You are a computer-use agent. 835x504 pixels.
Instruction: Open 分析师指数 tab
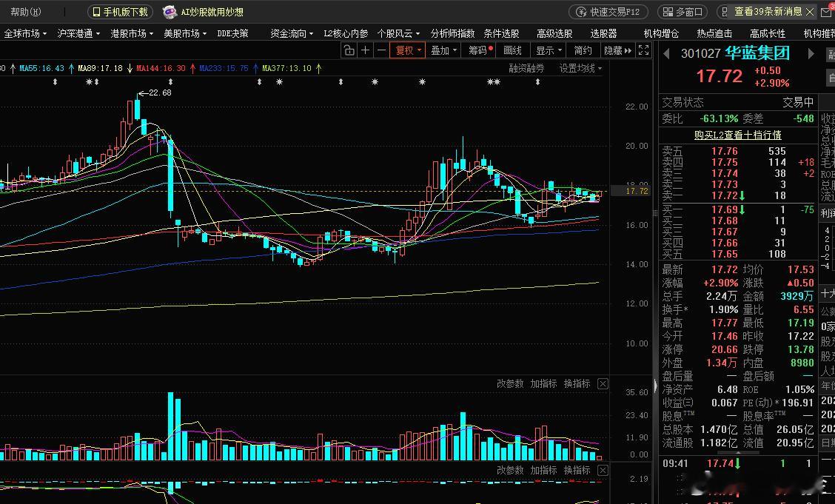[x=452, y=33]
